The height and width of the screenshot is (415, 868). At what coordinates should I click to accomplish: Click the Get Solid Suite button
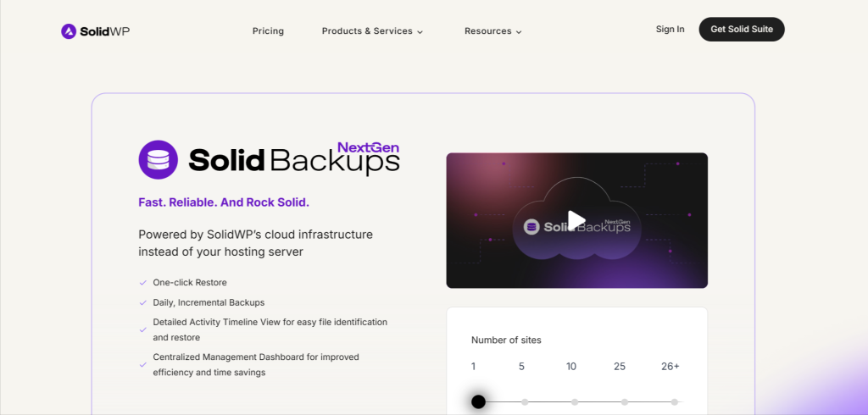[742, 30]
